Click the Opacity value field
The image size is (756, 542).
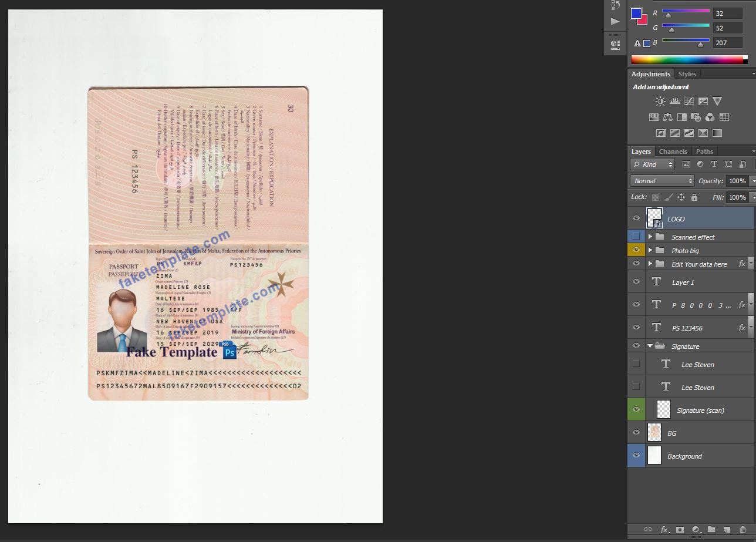pyautogui.click(x=737, y=181)
